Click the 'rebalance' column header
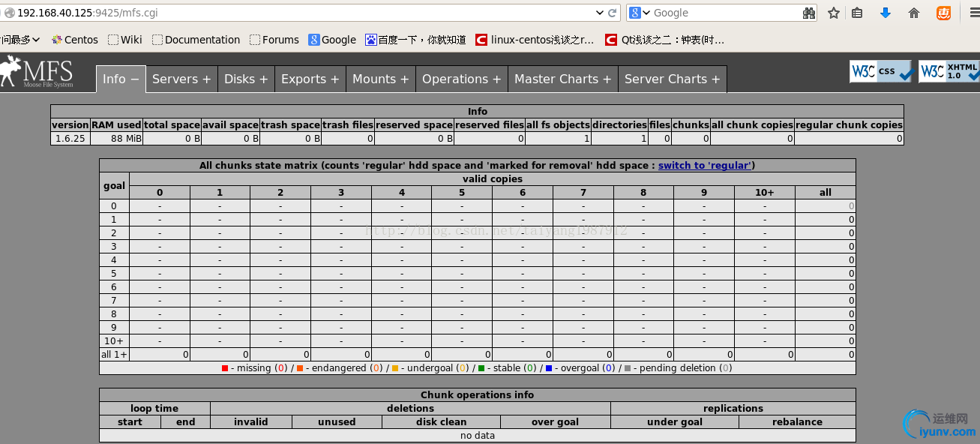The image size is (980, 444). pyautogui.click(x=798, y=422)
